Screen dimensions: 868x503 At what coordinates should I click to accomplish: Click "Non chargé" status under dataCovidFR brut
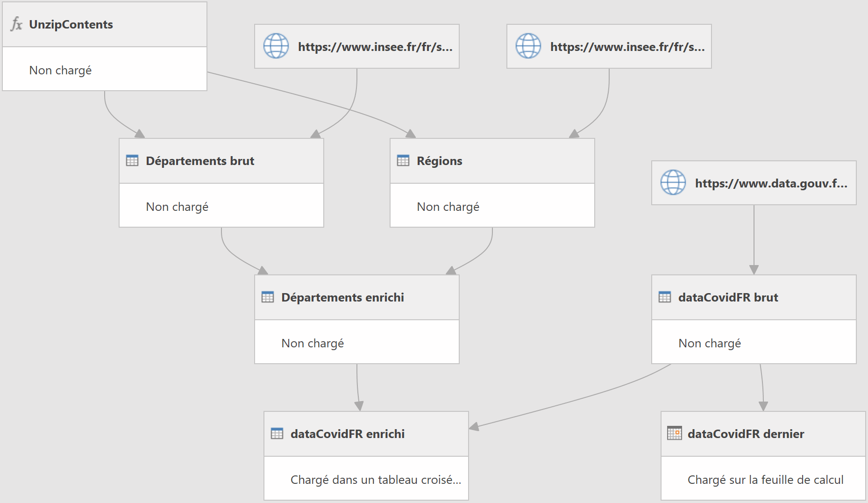tap(710, 343)
